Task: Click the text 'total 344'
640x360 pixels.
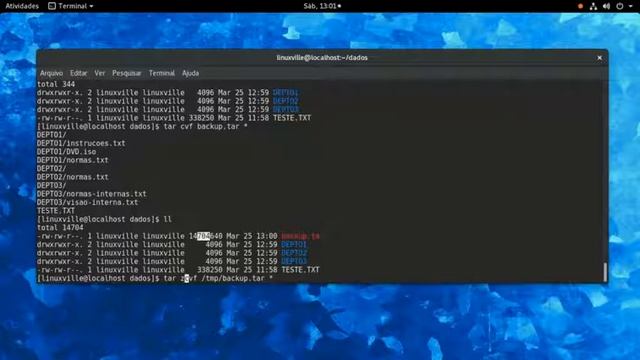Action: pos(56,84)
